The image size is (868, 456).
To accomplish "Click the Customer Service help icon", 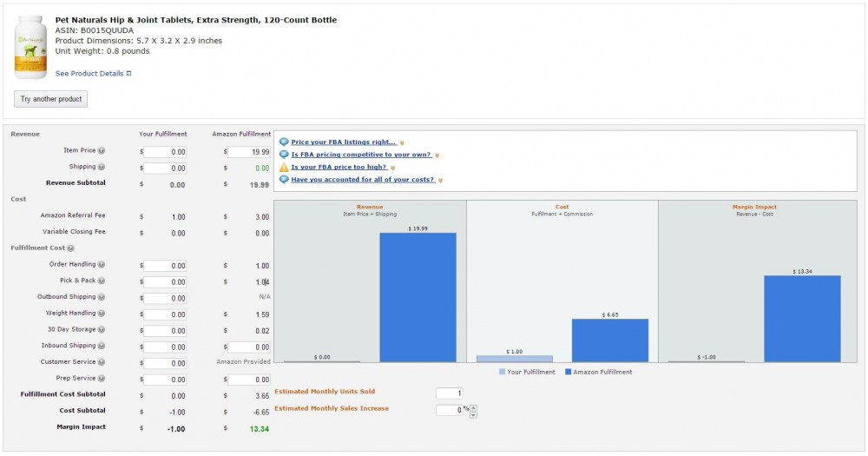I will tap(102, 362).
